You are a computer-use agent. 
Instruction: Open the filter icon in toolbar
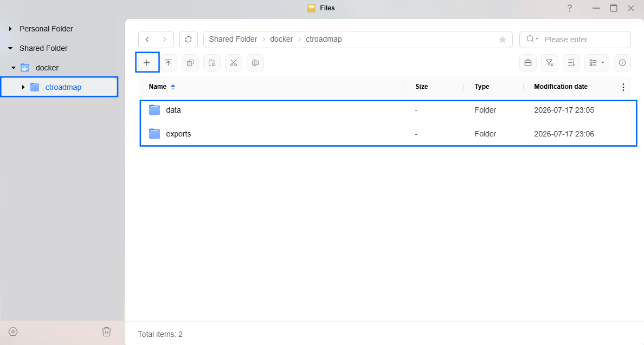[550, 63]
